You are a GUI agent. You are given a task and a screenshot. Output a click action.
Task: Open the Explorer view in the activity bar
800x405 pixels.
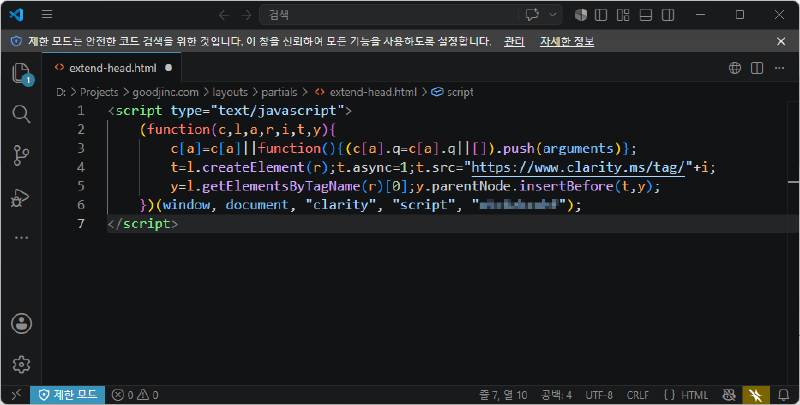(x=21, y=73)
